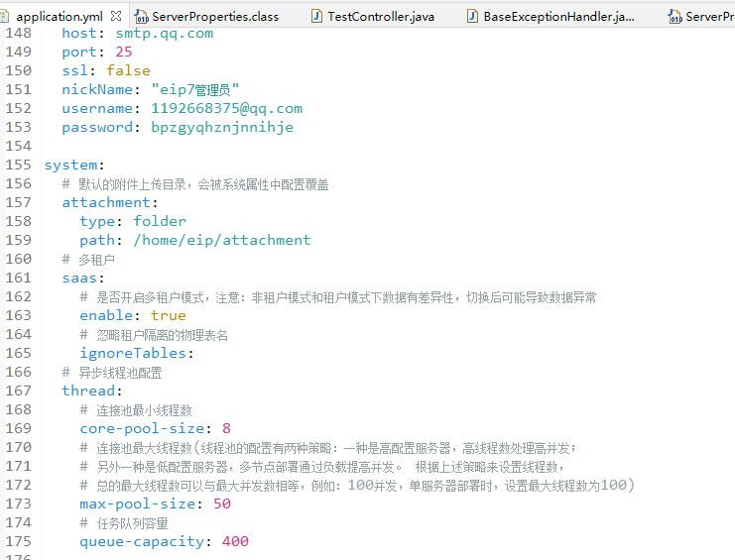Click the comment # 连接池最小线程数

(136, 410)
